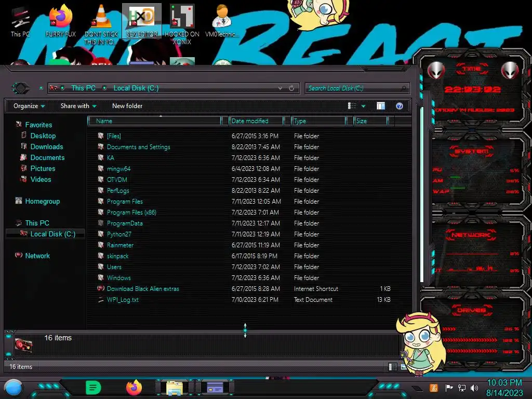The height and width of the screenshot is (399, 532).
Task: Switch to details view in status bar
Action: [392, 367]
